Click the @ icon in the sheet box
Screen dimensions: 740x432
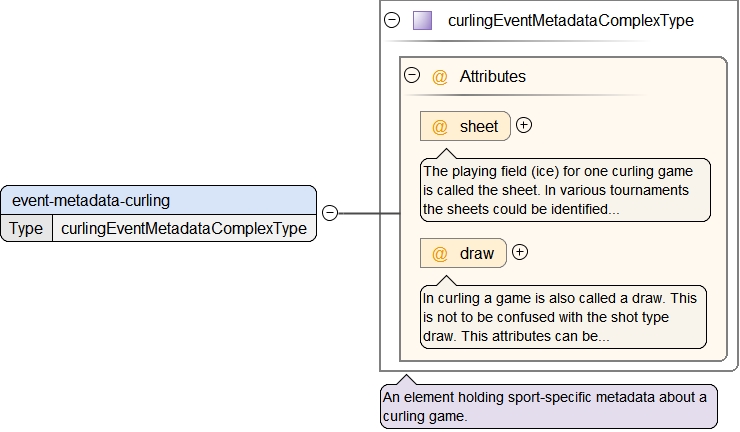click(x=439, y=127)
